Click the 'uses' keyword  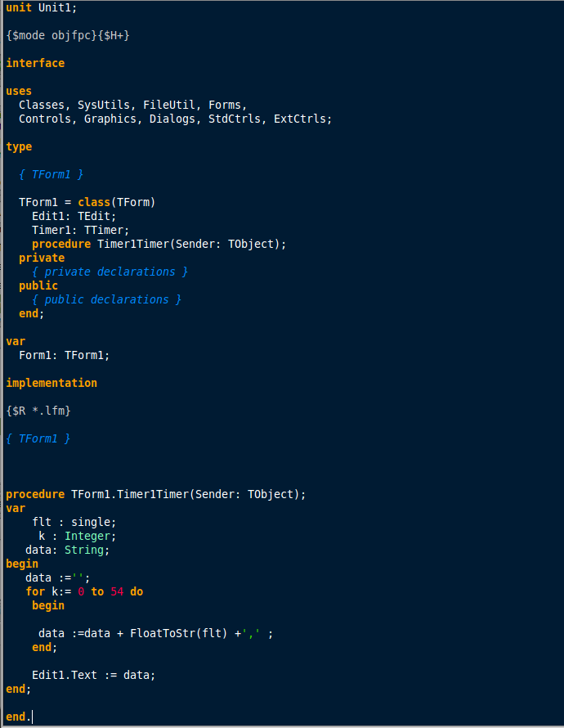pyautogui.click(x=19, y=91)
